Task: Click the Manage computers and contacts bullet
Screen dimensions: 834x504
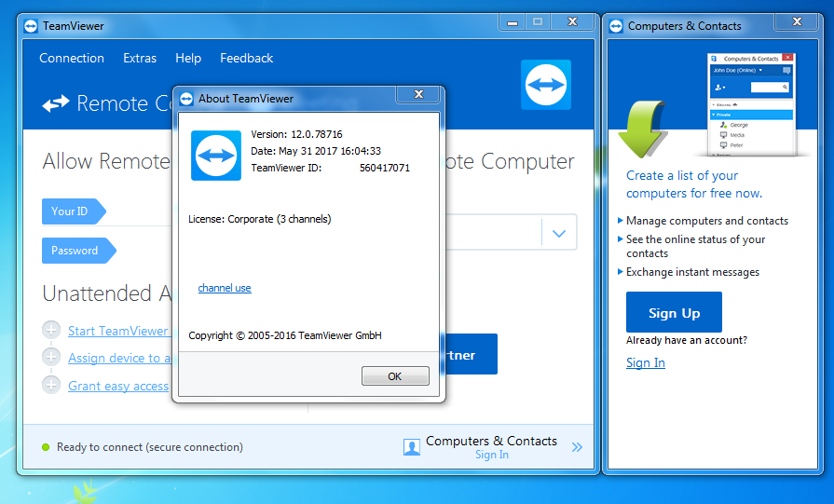Action: pos(707,221)
